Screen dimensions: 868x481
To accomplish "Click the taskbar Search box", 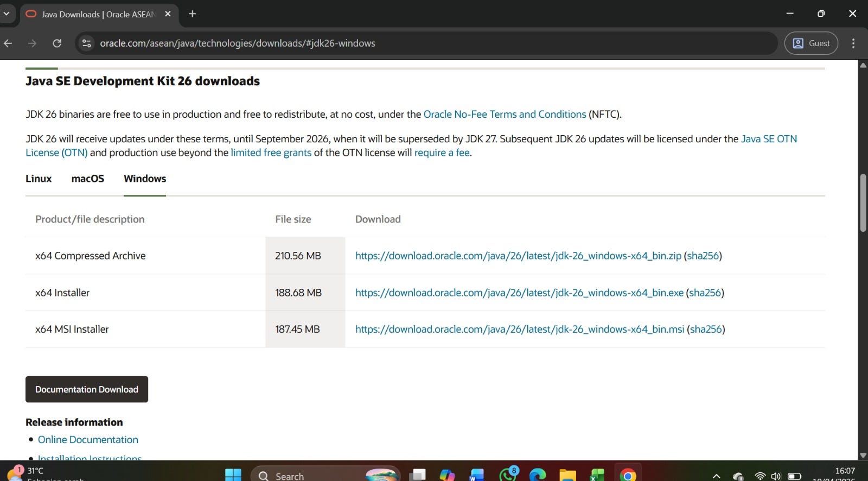I will point(325,475).
